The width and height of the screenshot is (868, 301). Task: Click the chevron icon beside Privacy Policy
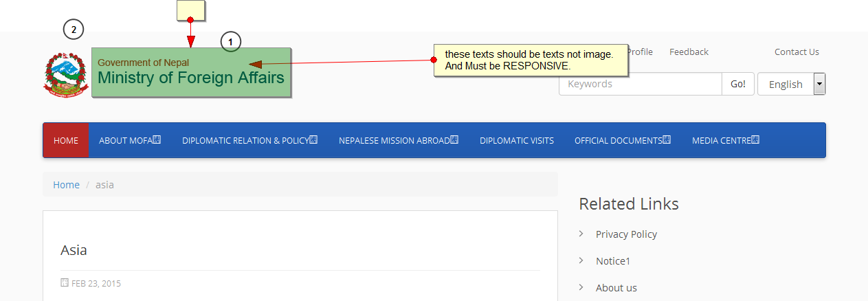(581, 234)
